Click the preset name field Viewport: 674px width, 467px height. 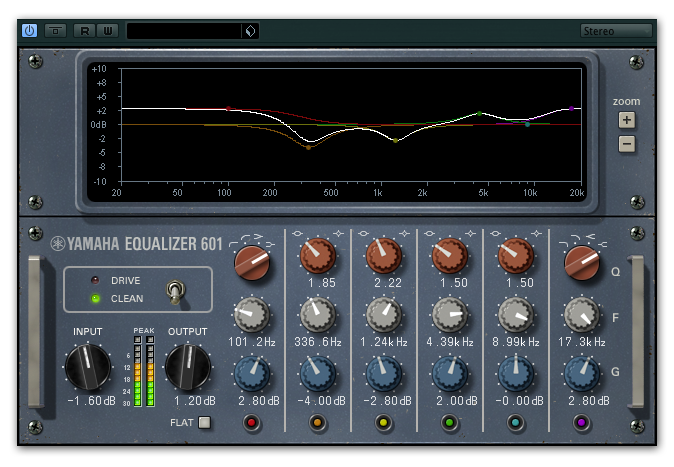184,31
